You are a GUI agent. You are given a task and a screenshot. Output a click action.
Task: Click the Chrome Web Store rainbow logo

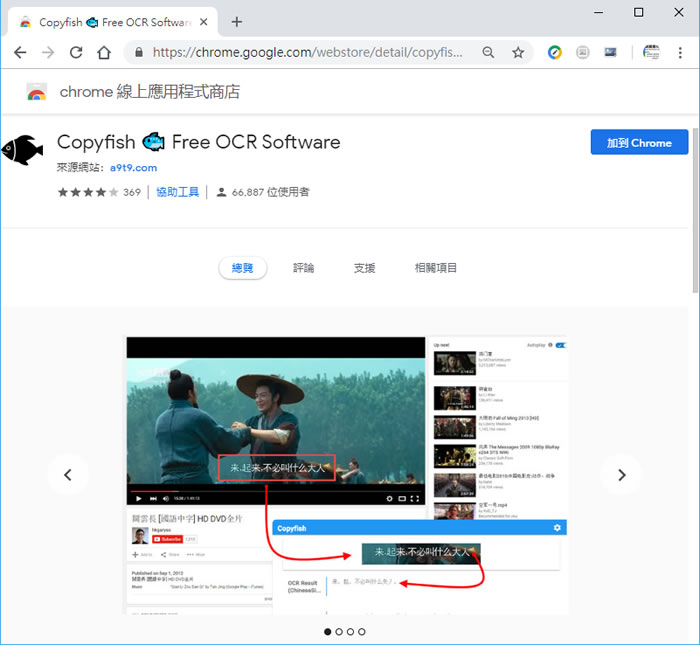pyautogui.click(x=36, y=93)
